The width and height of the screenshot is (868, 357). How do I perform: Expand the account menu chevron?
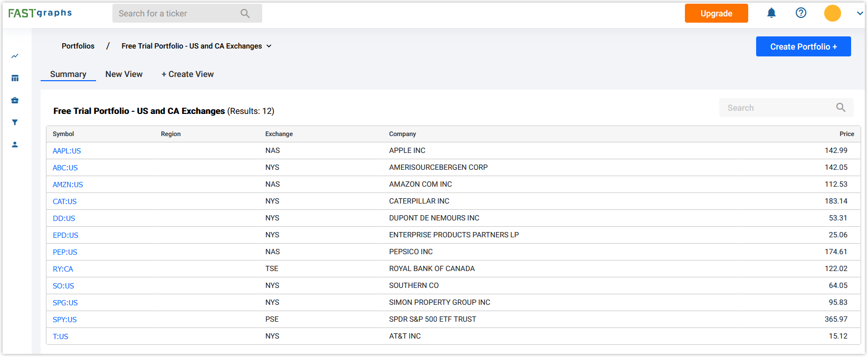860,14
